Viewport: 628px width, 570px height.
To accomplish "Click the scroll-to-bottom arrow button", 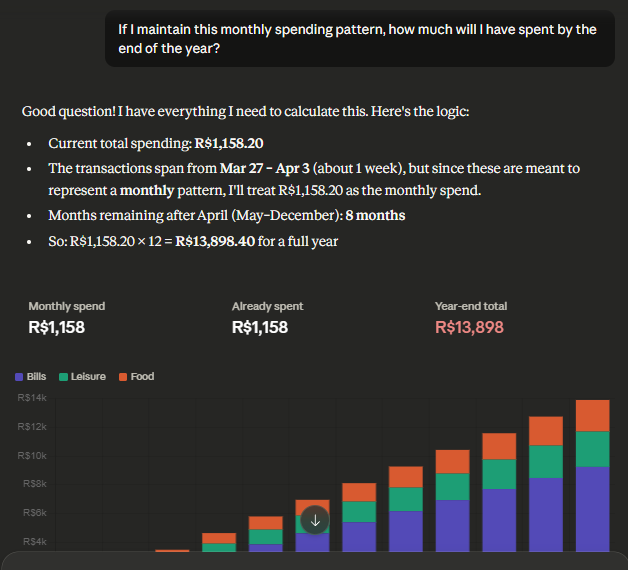I will pos(315,520).
